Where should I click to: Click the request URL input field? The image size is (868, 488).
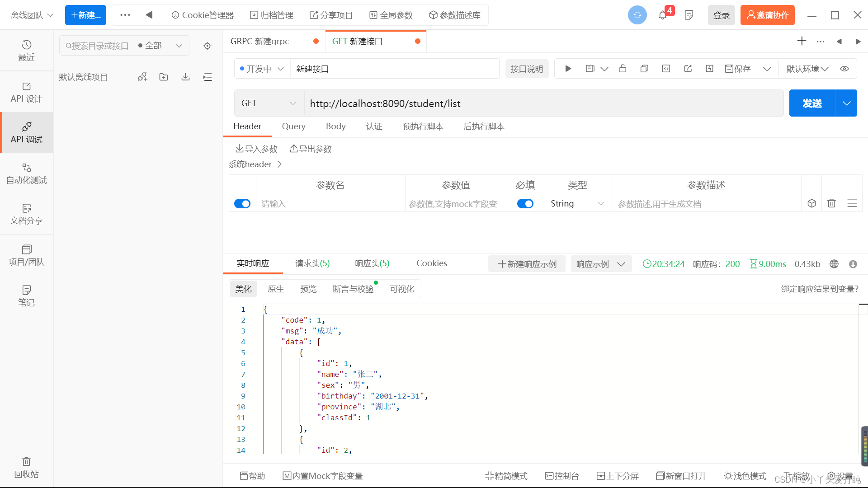(x=544, y=103)
